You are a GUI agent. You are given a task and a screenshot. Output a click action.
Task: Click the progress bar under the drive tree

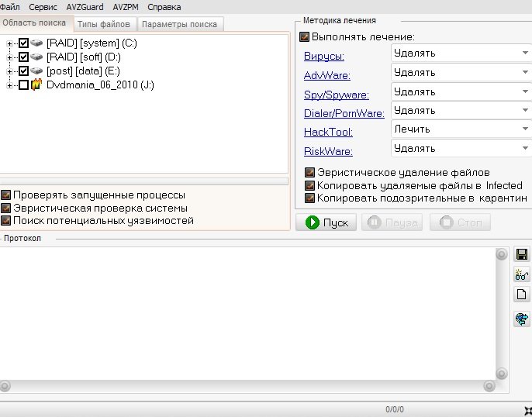(144, 181)
